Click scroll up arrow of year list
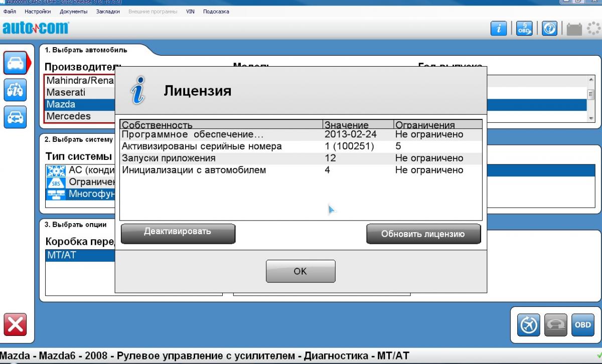The width and height of the screenshot is (602, 364). 590,79
